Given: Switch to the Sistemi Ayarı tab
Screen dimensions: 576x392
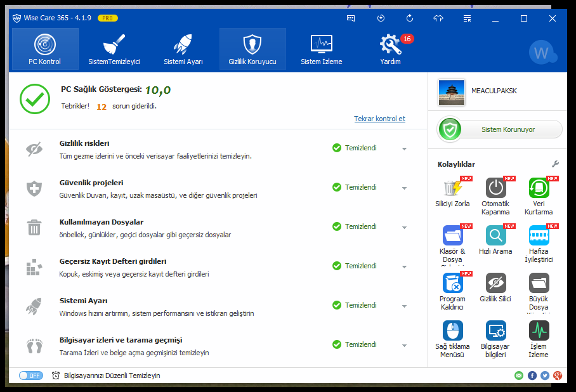Looking at the screenshot, I should [183, 49].
